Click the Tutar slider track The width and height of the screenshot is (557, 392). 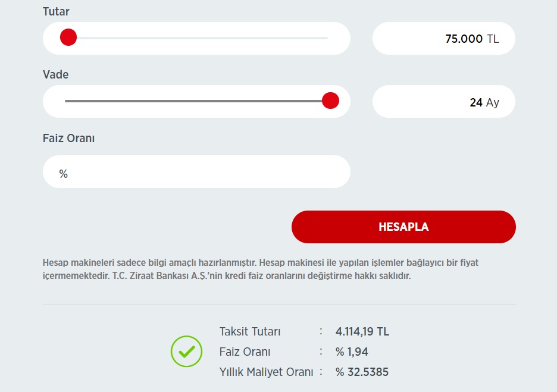click(x=196, y=37)
